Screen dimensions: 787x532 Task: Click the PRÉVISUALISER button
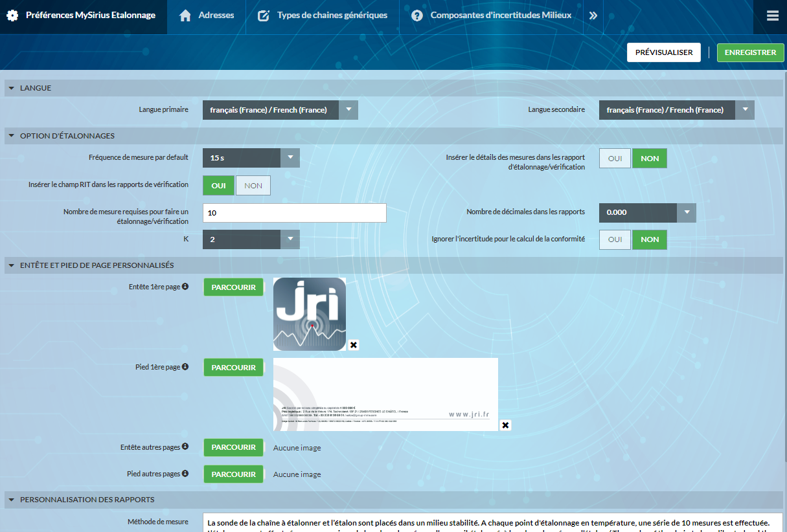tap(664, 52)
